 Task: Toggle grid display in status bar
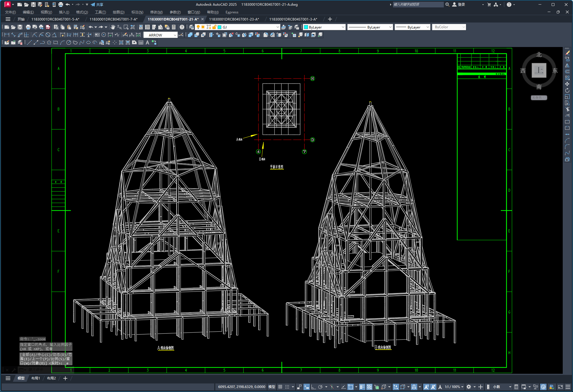point(280,387)
